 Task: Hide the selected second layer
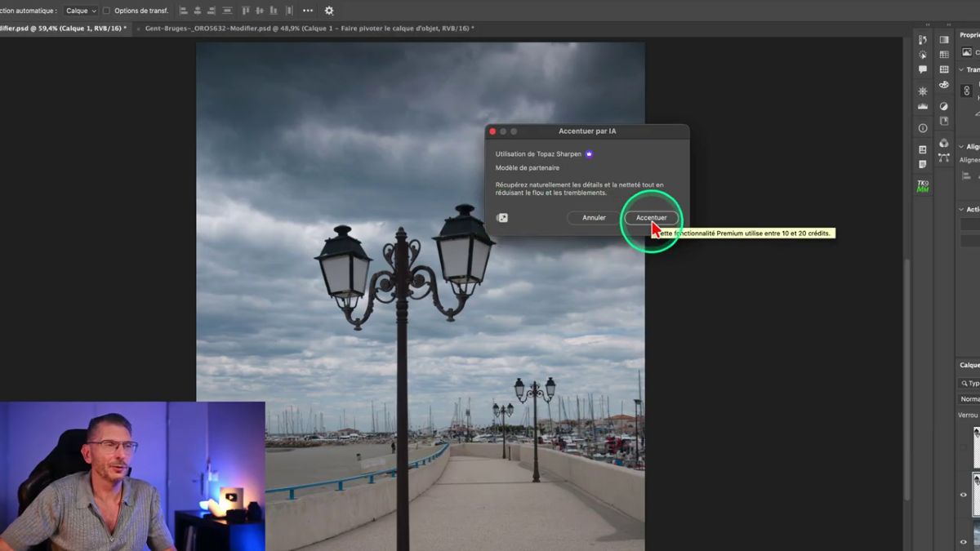(963, 495)
